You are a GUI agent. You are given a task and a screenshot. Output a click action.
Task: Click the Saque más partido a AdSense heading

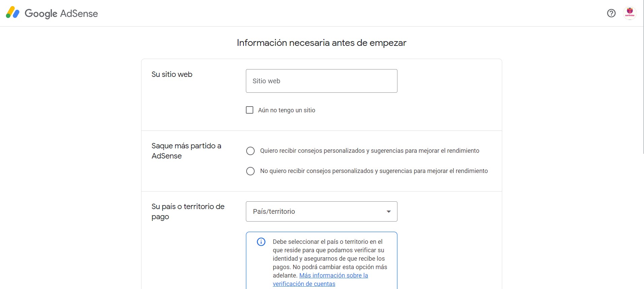click(186, 151)
